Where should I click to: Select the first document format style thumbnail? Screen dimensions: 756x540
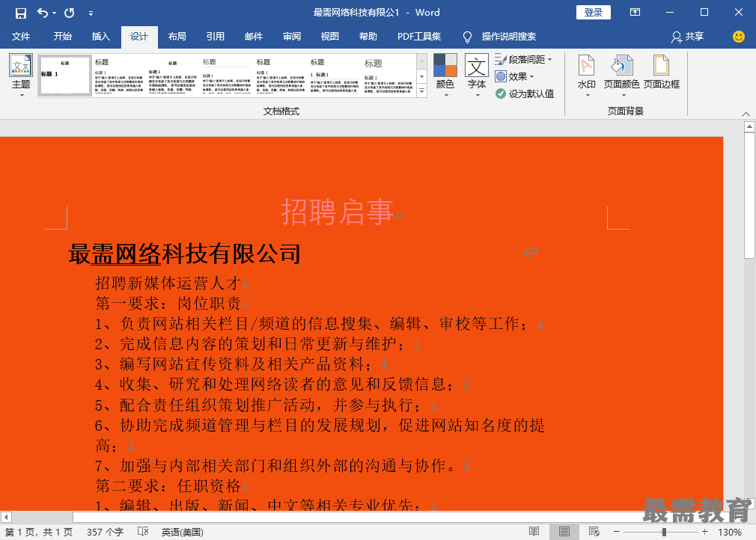pyautogui.click(x=65, y=76)
